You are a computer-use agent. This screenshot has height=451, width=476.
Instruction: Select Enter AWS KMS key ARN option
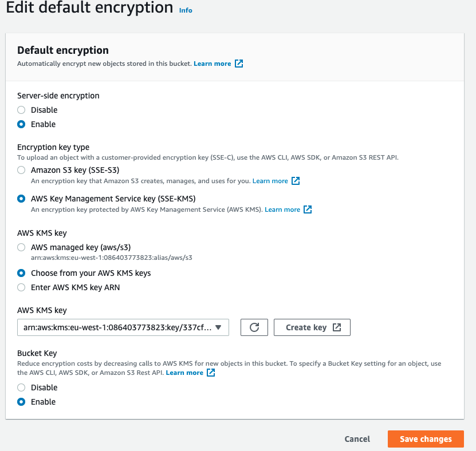click(21, 287)
